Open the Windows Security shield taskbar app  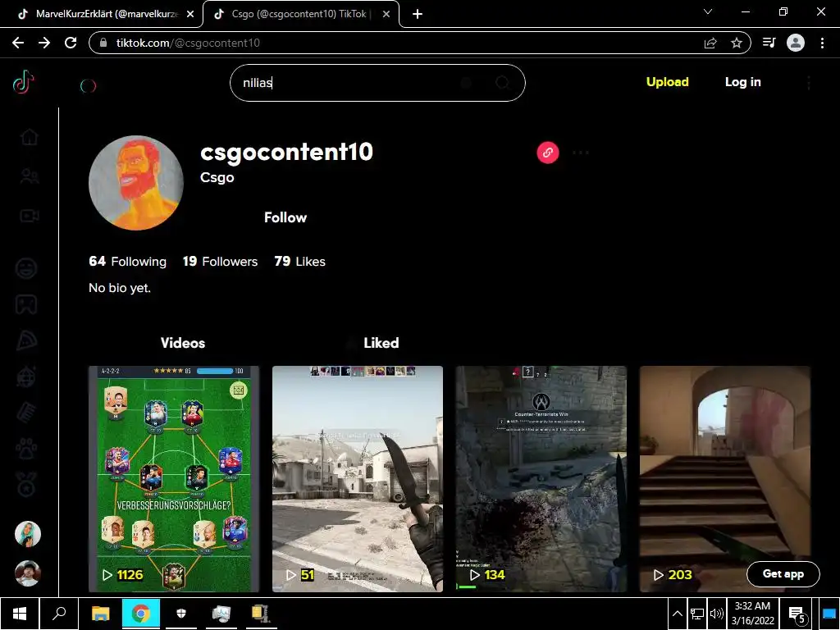[x=181, y=614]
